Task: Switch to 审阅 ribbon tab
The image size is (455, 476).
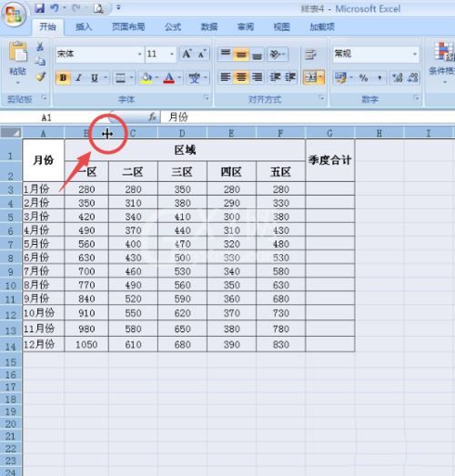Action: [x=246, y=27]
